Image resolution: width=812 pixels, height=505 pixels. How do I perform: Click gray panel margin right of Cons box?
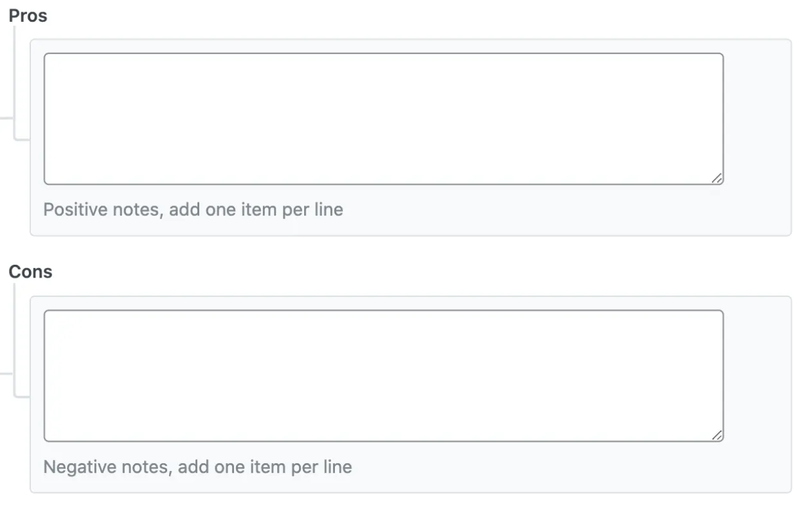[x=757, y=376]
